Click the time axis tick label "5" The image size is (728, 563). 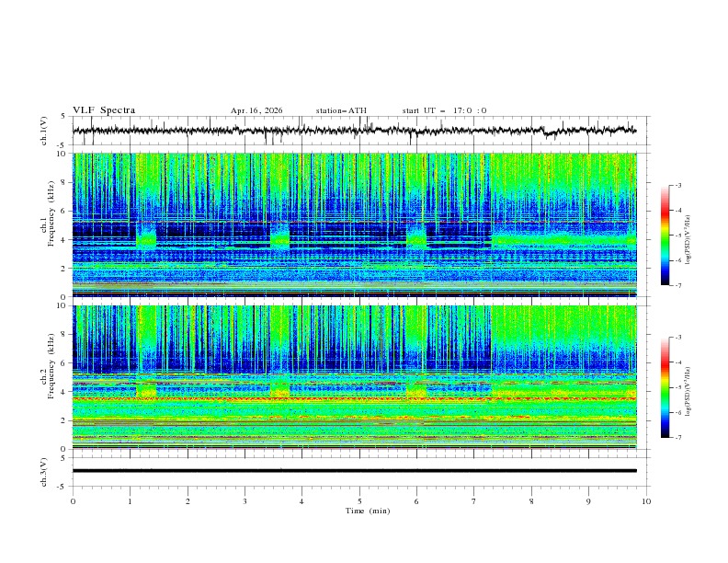[359, 501]
